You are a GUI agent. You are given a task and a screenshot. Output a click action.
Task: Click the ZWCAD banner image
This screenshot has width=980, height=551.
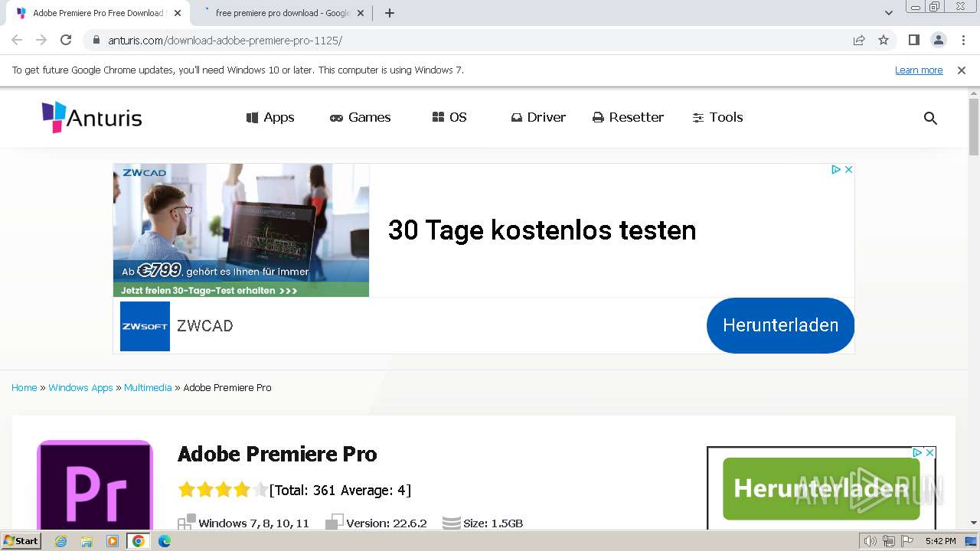coord(241,230)
